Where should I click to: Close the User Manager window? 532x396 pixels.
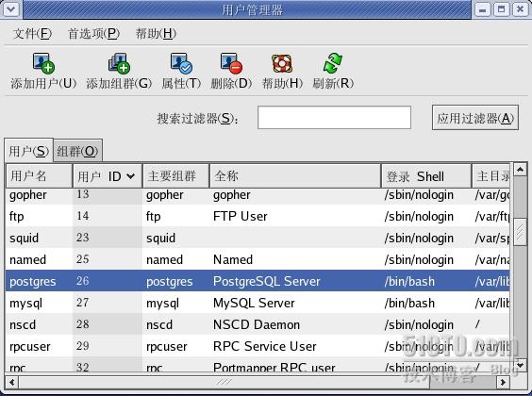520,9
